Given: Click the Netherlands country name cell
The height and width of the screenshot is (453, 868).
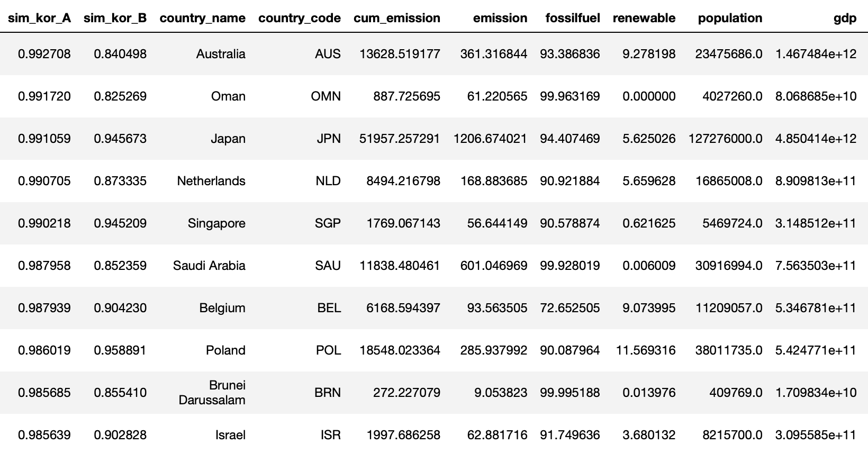Looking at the screenshot, I should [211, 181].
